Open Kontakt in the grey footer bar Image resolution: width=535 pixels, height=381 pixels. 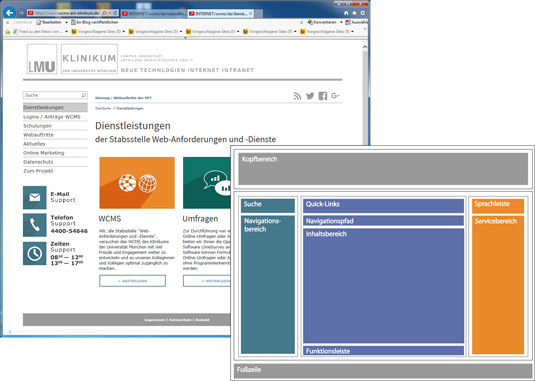click(202, 320)
